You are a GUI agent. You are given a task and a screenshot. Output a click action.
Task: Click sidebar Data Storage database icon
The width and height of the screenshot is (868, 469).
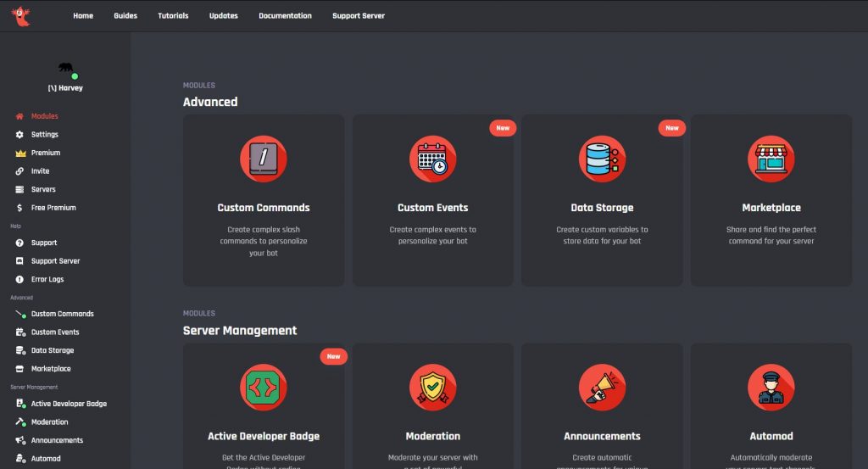point(20,350)
